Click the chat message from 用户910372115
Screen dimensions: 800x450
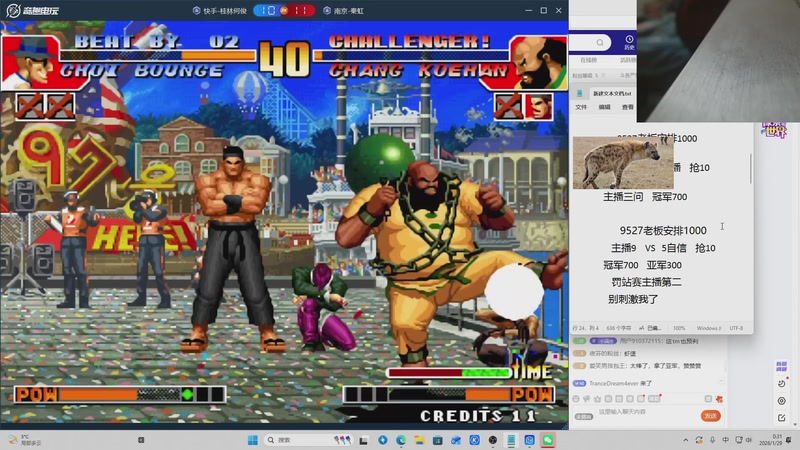click(x=635, y=341)
